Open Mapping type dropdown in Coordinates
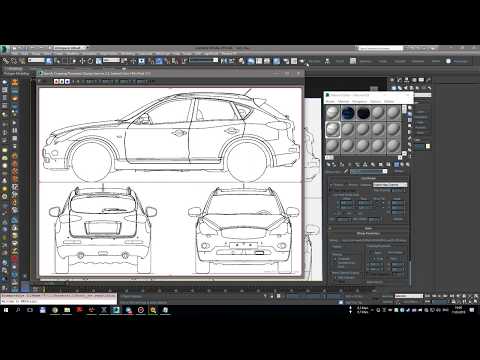 coord(390,185)
